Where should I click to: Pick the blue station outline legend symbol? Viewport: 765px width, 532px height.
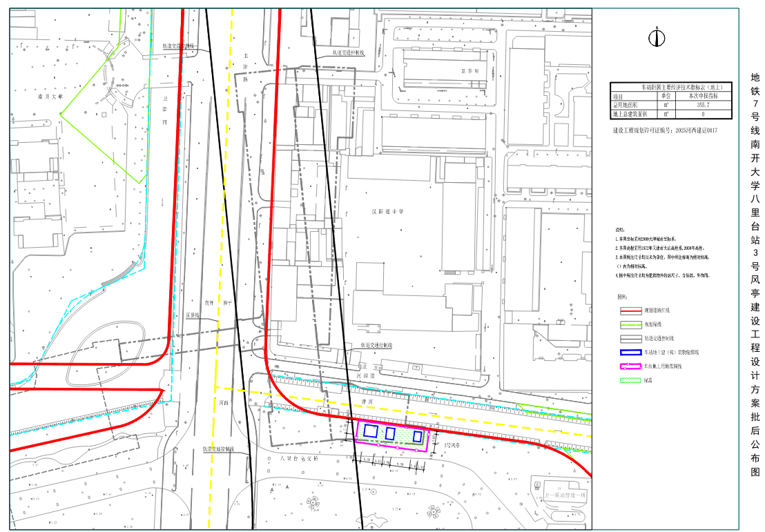(x=630, y=352)
